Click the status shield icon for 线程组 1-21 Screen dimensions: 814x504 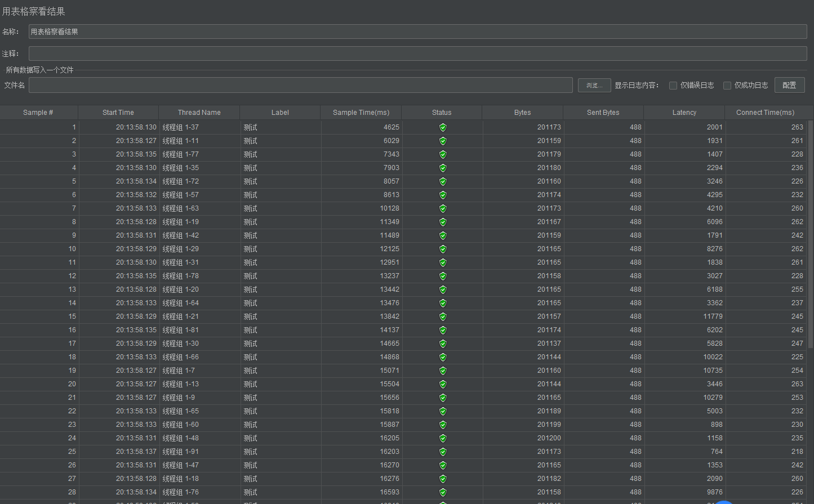pos(443,316)
